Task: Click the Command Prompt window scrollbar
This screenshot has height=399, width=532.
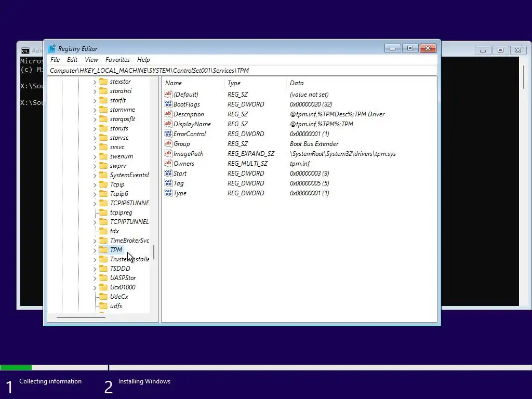Action: 524,77
